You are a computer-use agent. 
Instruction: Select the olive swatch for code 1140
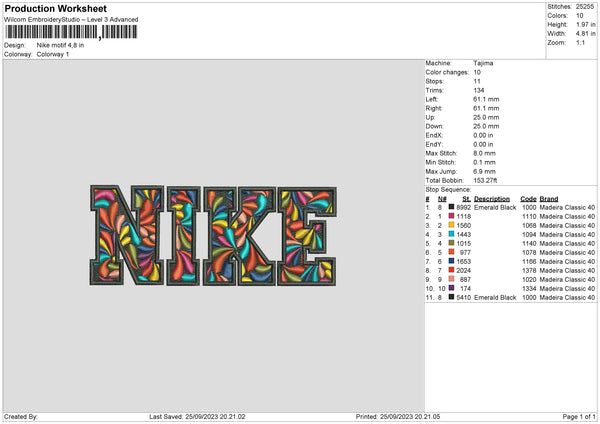[x=451, y=243]
